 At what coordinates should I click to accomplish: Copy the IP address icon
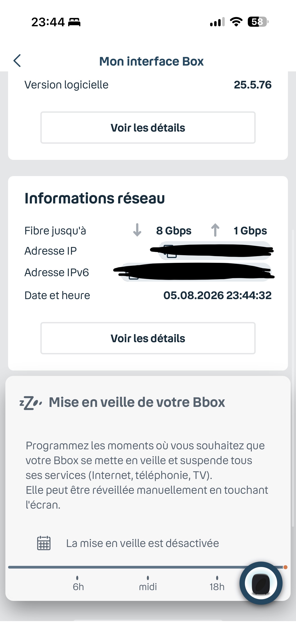170,251
